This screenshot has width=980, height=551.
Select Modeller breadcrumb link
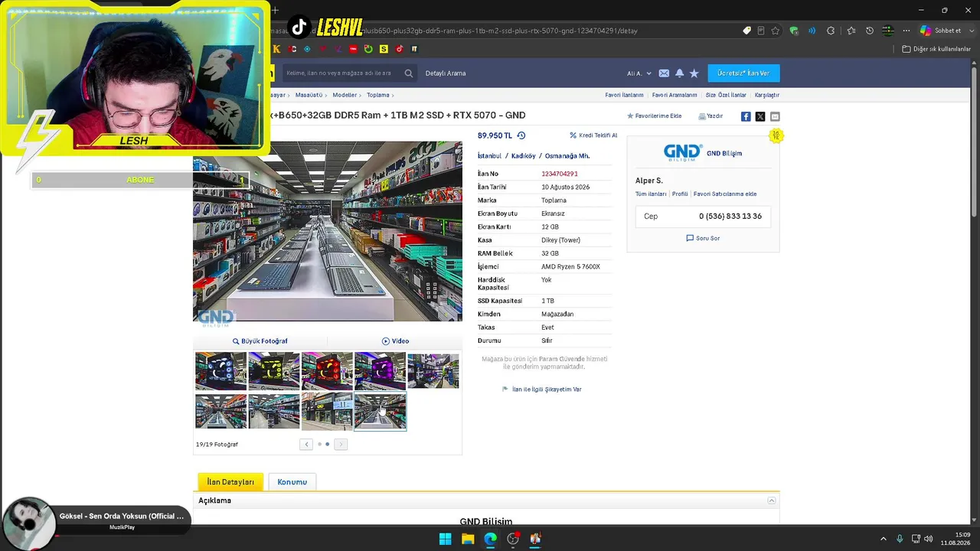(345, 95)
